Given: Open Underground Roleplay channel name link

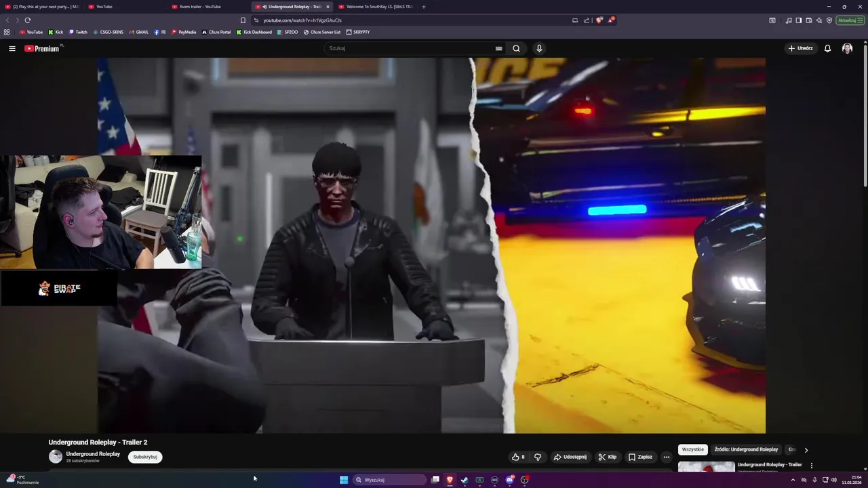Looking at the screenshot, I should click(x=93, y=454).
